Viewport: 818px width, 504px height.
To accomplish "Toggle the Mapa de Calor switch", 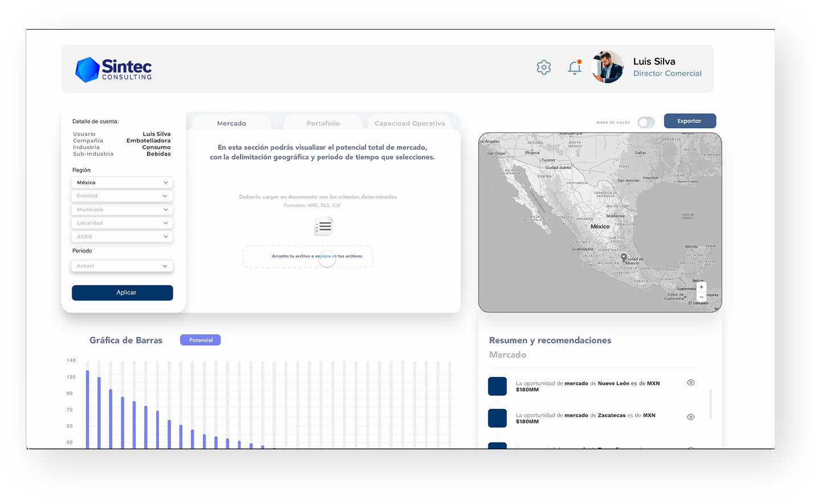I will pos(646,122).
